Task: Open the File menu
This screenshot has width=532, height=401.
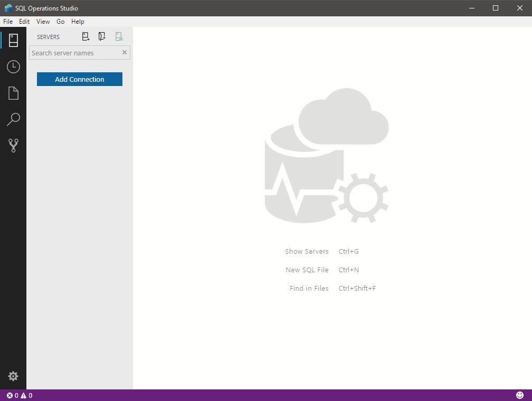Action: [x=8, y=22]
